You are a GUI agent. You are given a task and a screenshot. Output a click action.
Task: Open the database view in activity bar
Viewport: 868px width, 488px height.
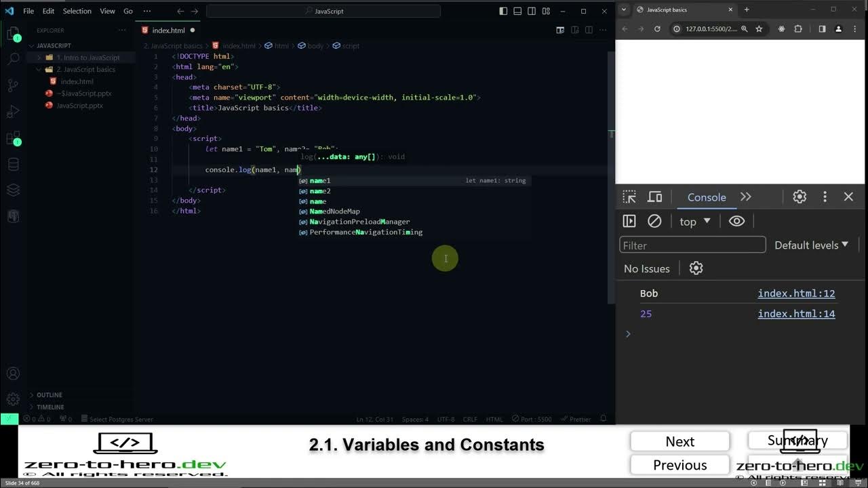13,164
